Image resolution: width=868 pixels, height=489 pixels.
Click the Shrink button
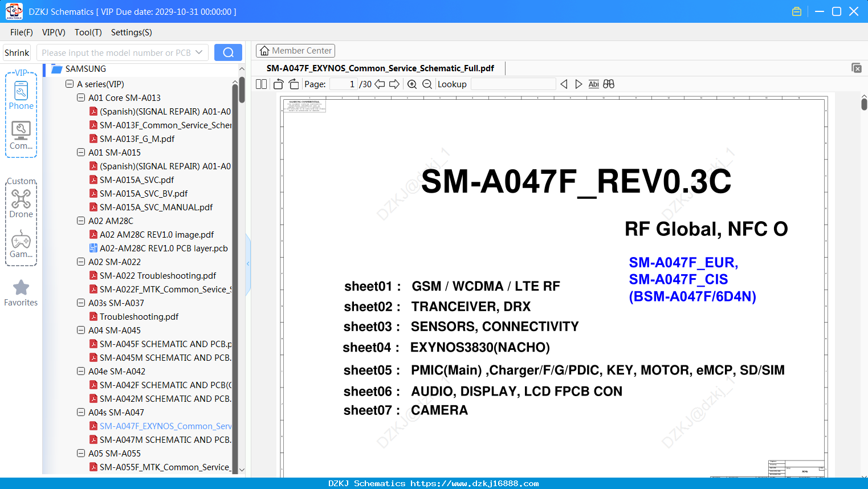pos(17,52)
